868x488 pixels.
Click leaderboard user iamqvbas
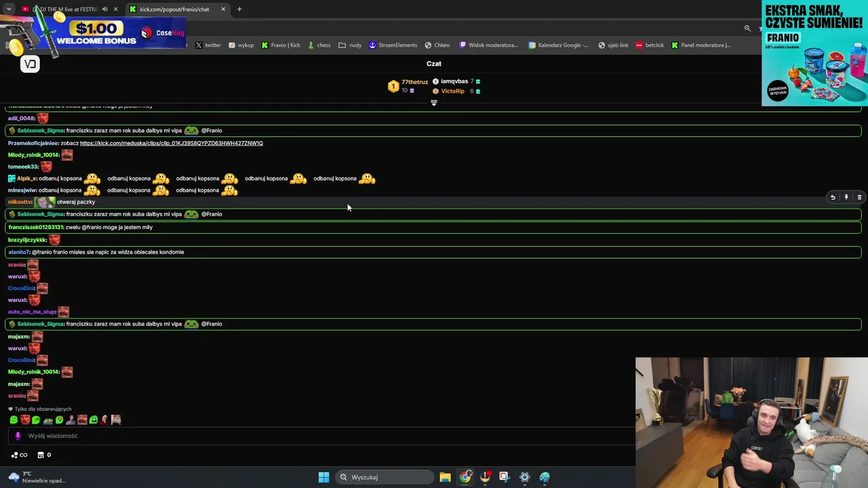click(x=454, y=81)
